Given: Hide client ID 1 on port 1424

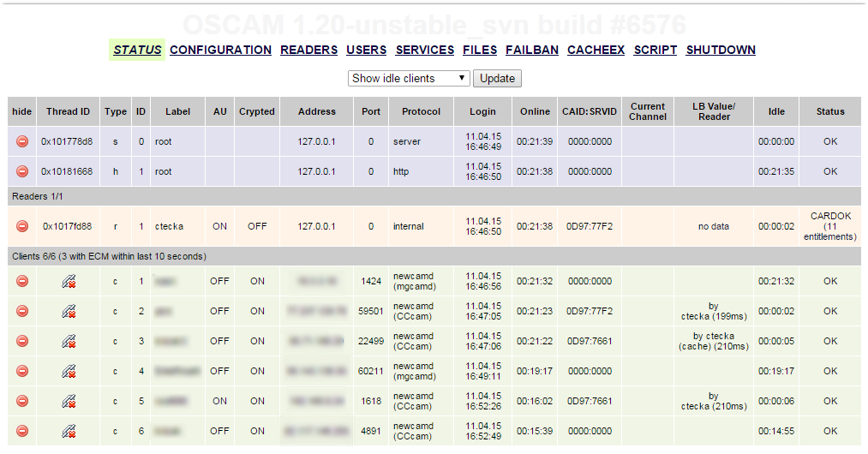Looking at the screenshot, I should [22, 281].
